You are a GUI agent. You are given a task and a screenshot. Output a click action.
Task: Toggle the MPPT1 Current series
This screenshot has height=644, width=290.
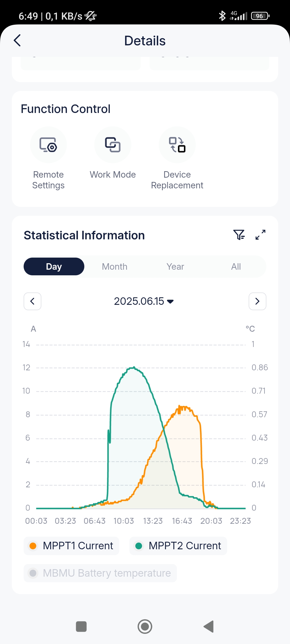tap(71, 546)
